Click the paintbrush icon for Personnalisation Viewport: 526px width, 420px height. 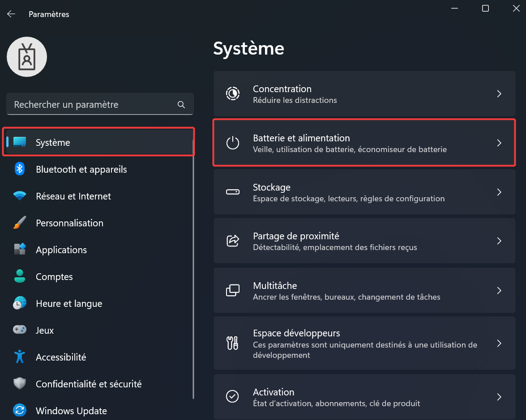tap(20, 223)
